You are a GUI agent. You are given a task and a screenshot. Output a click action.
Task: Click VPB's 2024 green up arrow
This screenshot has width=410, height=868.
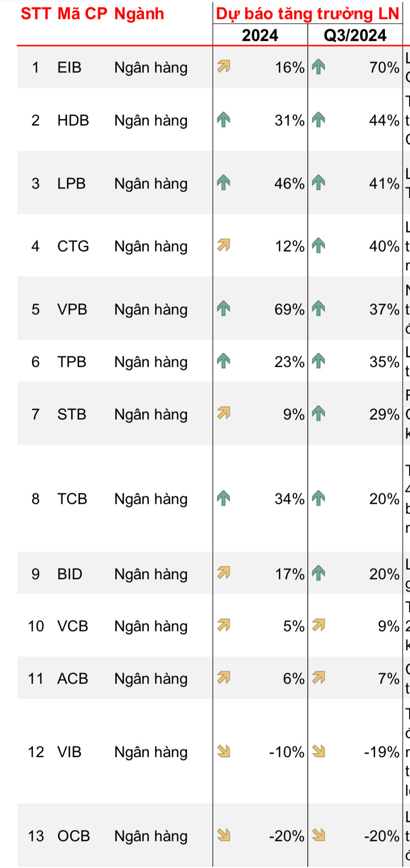(x=224, y=308)
